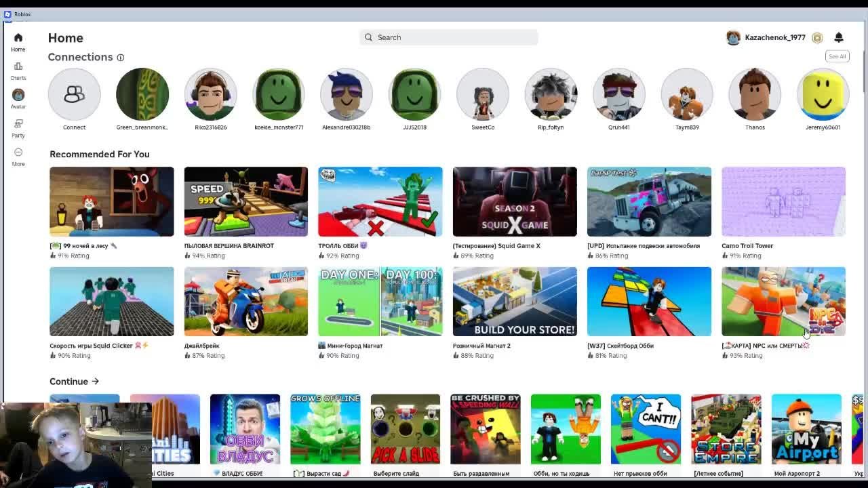
Task: Click the 'Recommended For You' heading
Action: pos(100,155)
